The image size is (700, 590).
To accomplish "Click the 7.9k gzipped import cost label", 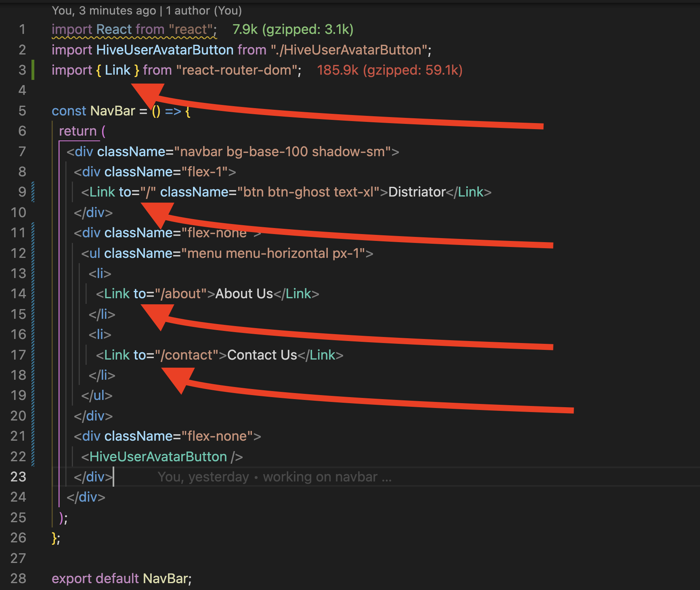I will click(x=293, y=29).
